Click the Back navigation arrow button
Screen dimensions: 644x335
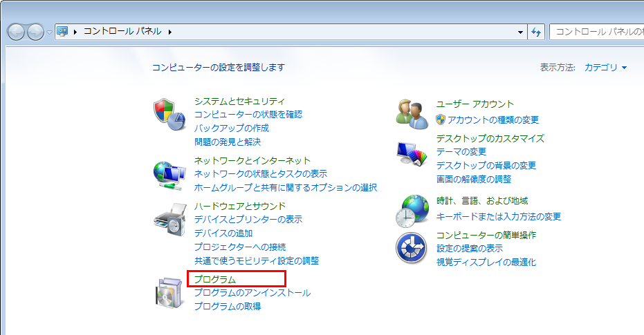click(17, 32)
